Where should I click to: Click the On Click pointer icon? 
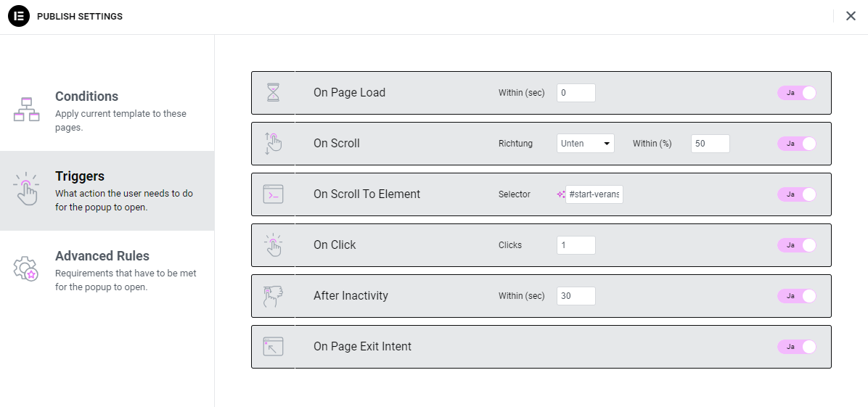click(x=273, y=245)
